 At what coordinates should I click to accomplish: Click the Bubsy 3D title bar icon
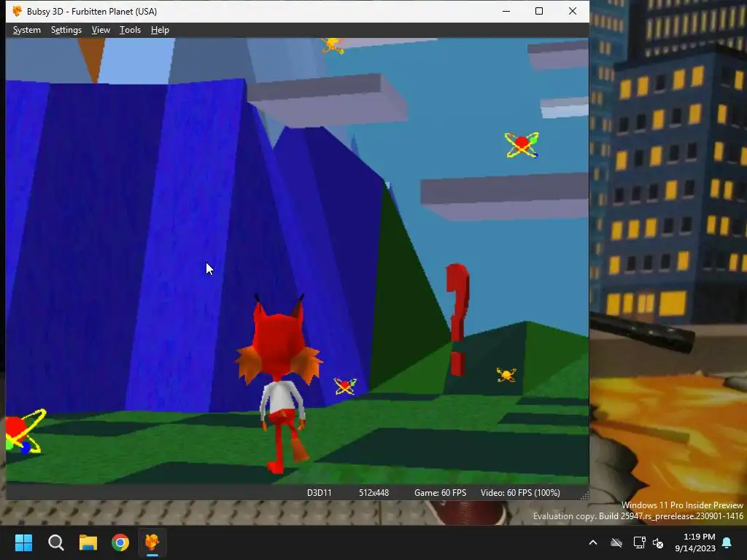pyautogui.click(x=18, y=11)
